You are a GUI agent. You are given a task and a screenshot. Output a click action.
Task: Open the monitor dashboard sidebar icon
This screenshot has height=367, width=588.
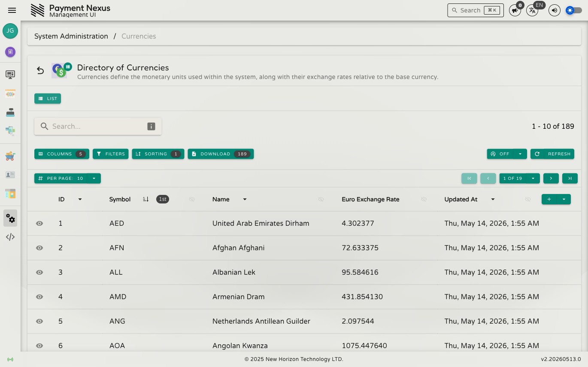(10, 75)
